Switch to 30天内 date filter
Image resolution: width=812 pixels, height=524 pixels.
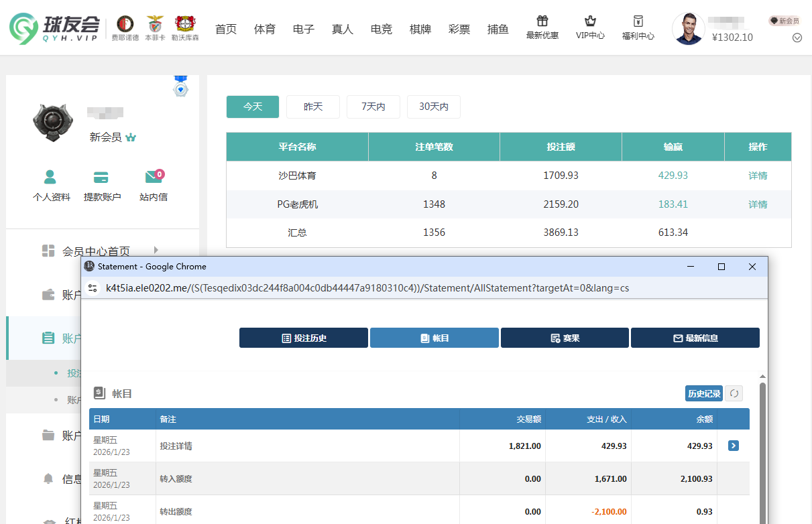click(433, 107)
